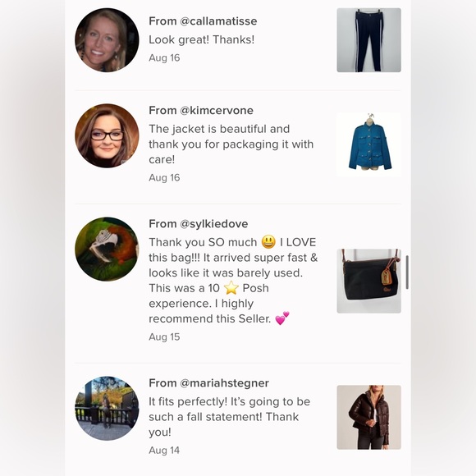View black crossbody bag listing thumbnail
Screen dimensions: 476x476
click(x=368, y=281)
